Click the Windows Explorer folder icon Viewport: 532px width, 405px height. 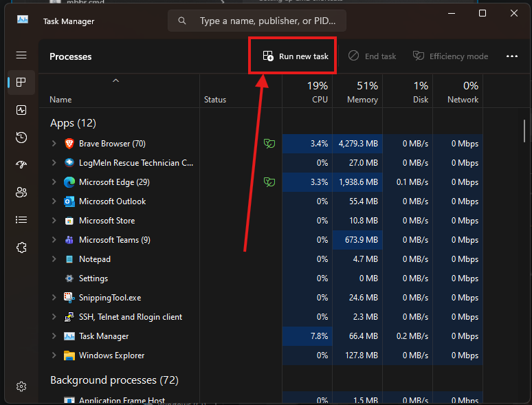(69, 355)
